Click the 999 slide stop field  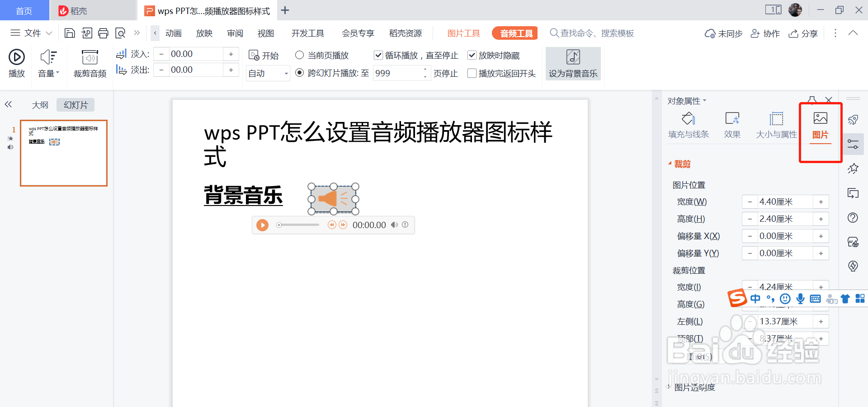pyautogui.click(x=397, y=73)
